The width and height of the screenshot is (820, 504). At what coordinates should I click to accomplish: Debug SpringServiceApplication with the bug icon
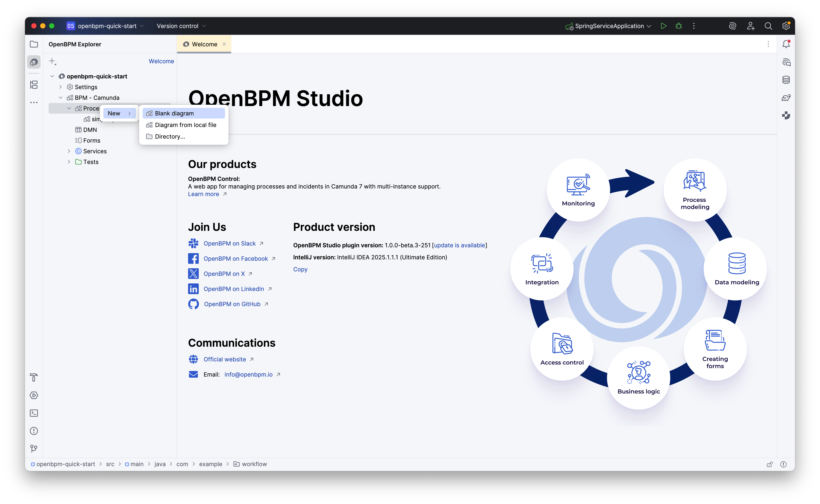coord(679,26)
